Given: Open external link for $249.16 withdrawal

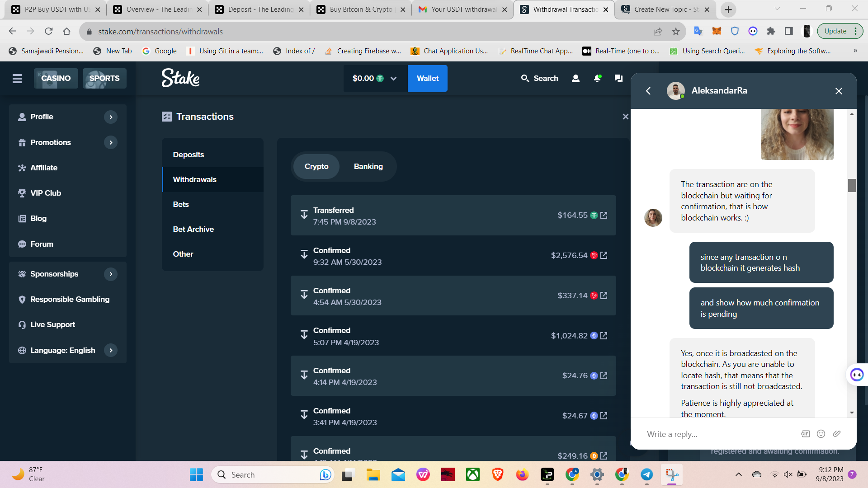Looking at the screenshot, I should point(604,456).
